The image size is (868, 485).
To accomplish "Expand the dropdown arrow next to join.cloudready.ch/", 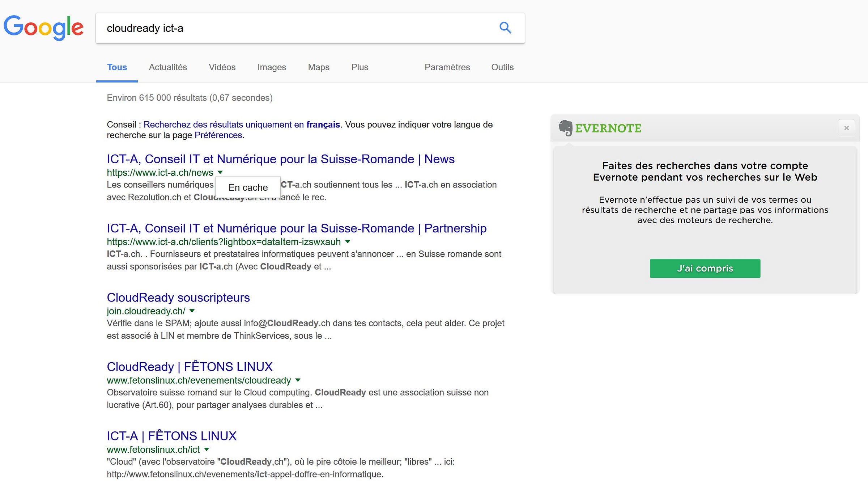I will (x=192, y=311).
